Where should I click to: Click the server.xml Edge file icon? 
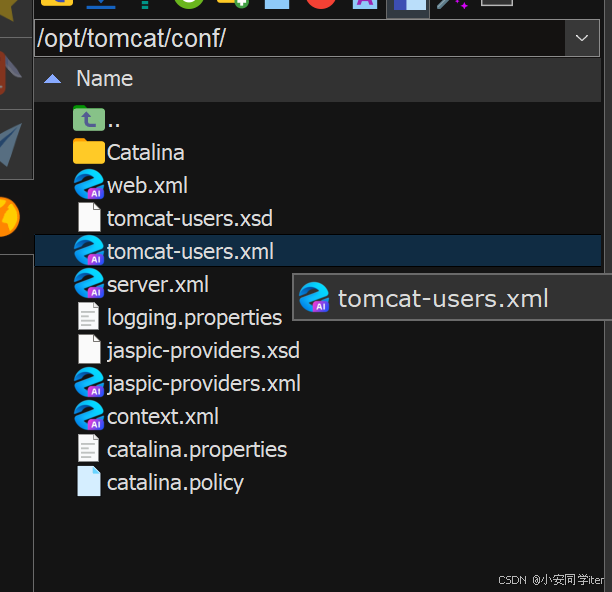(89, 285)
